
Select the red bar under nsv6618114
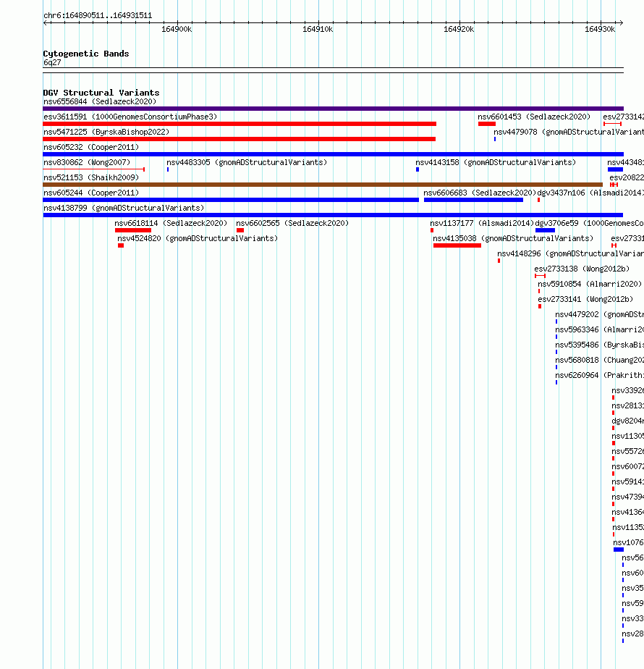(x=133, y=230)
